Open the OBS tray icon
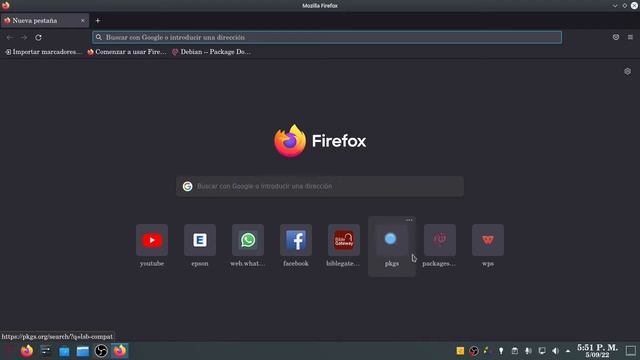Image resolution: width=640 pixels, height=360 pixels. coord(473,351)
